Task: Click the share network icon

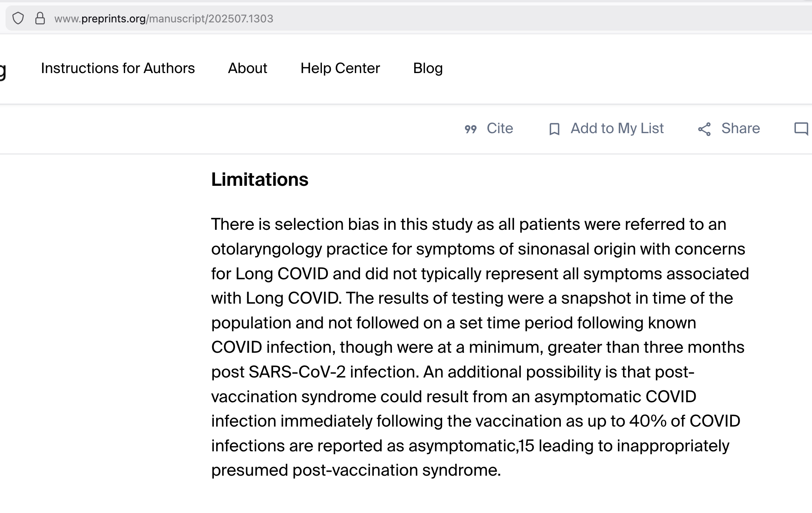Action: pos(704,129)
